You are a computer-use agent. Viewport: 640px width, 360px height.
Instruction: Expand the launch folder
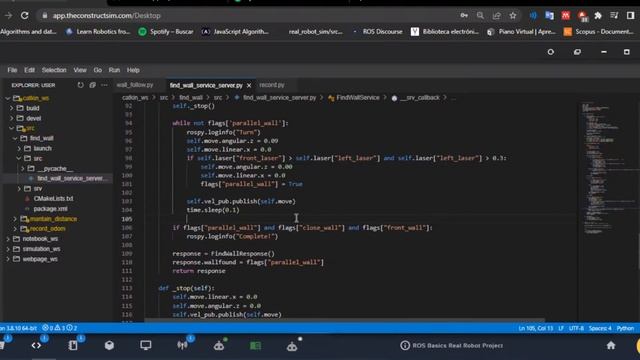19,149
